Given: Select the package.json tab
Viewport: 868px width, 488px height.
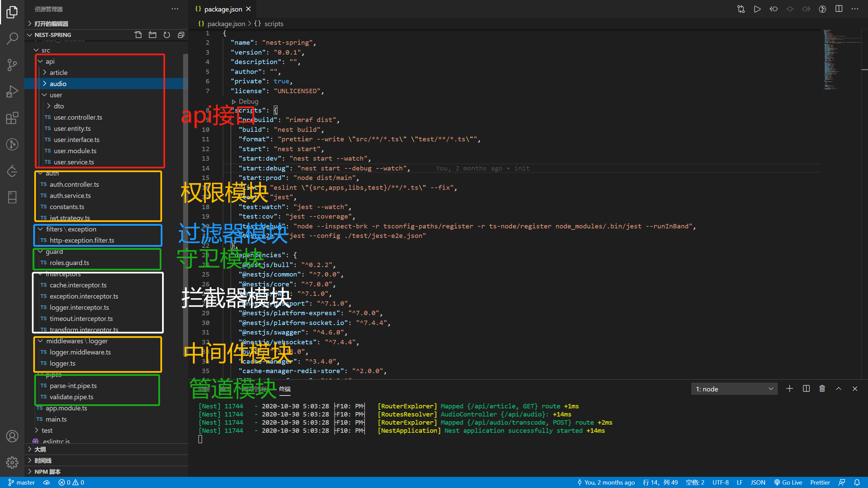Looking at the screenshot, I should coord(223,9).
